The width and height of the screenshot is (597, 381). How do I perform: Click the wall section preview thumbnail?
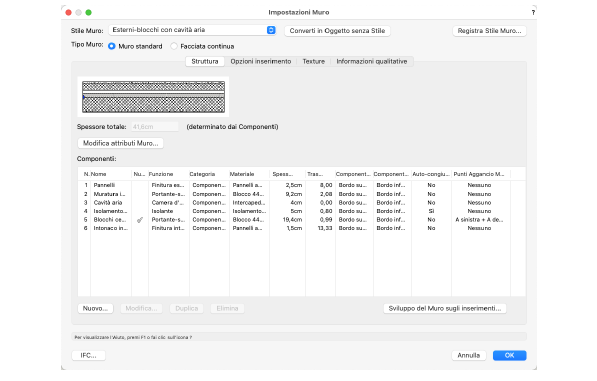pos(153,97)
